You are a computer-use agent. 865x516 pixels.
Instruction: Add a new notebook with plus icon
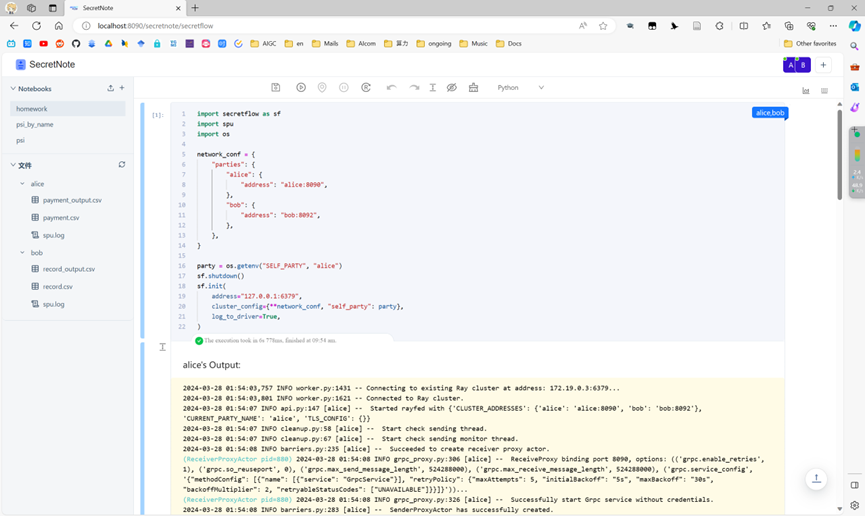click(x=122, y=89)
